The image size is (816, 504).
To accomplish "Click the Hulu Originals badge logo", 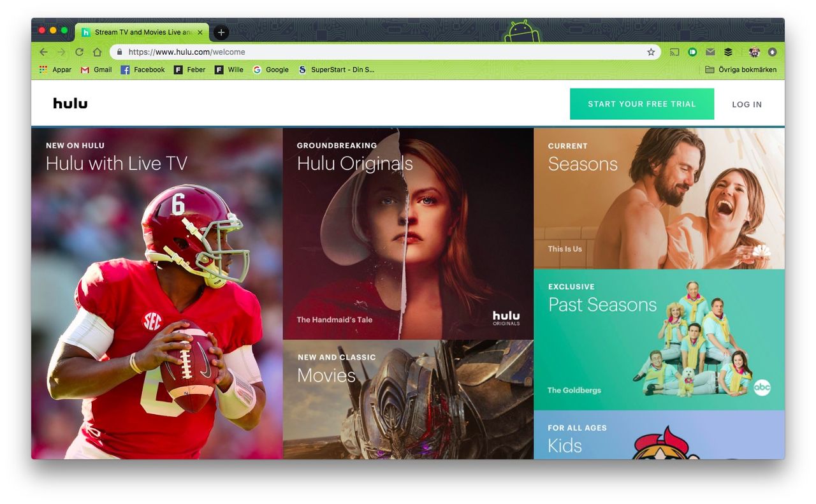I will point(506,318).
